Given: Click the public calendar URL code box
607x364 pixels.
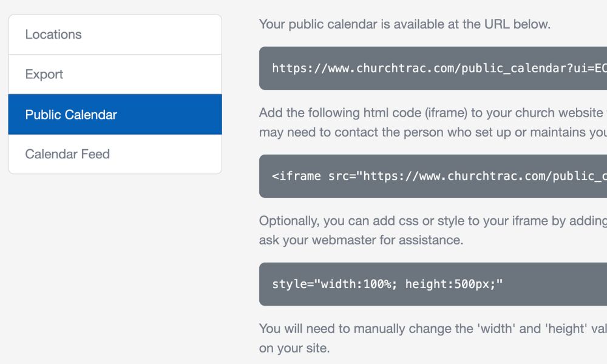Looking at the screenshot, I should click(x=432, y=68).
